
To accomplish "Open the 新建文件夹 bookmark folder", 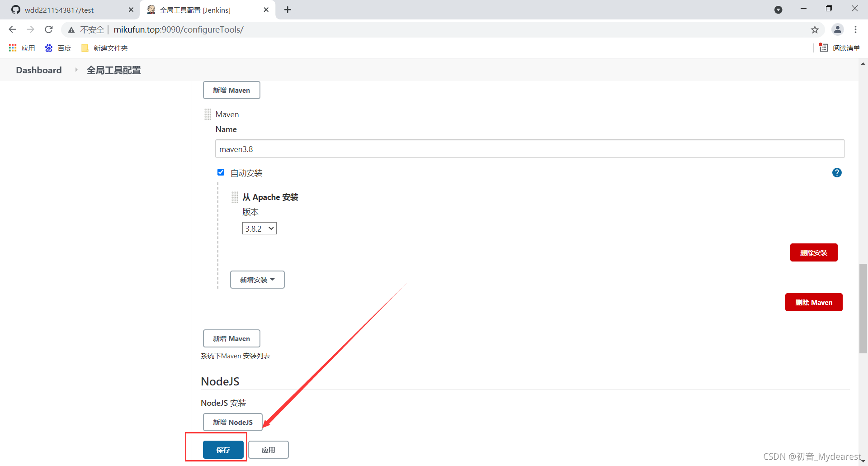I will coord(104,48).
